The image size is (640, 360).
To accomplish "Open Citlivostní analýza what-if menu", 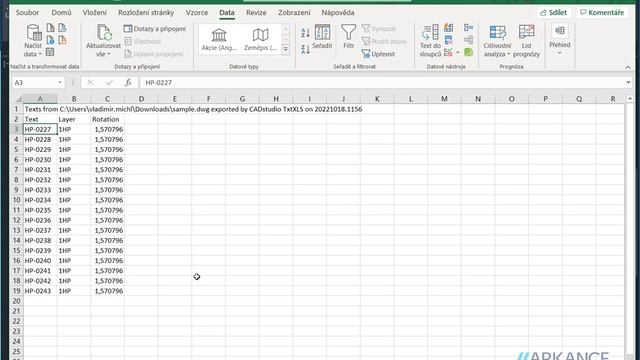I will pyautogui.click(x=497, y=41).
